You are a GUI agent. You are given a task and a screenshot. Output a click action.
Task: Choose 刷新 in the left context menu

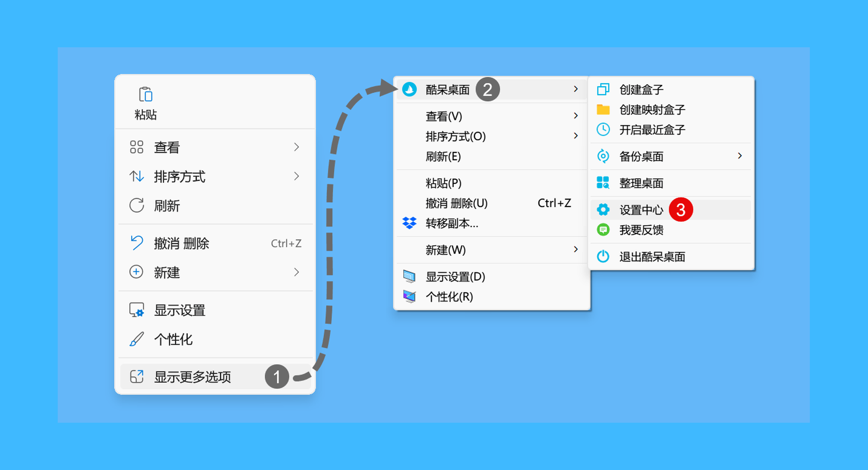click(215, 205)
